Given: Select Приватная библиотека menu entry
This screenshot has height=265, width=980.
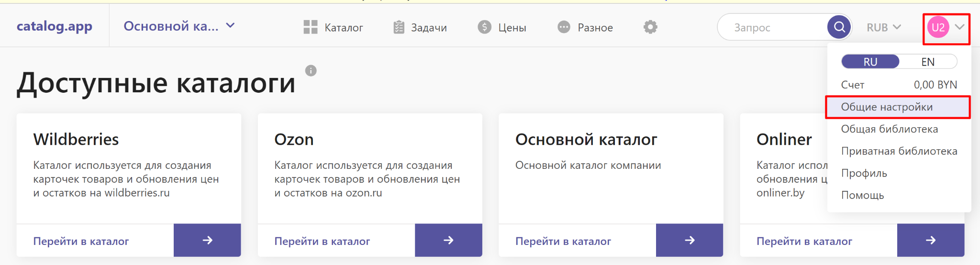Looking at the screenshot, I should pyautogui.click(x=899, y=151).
